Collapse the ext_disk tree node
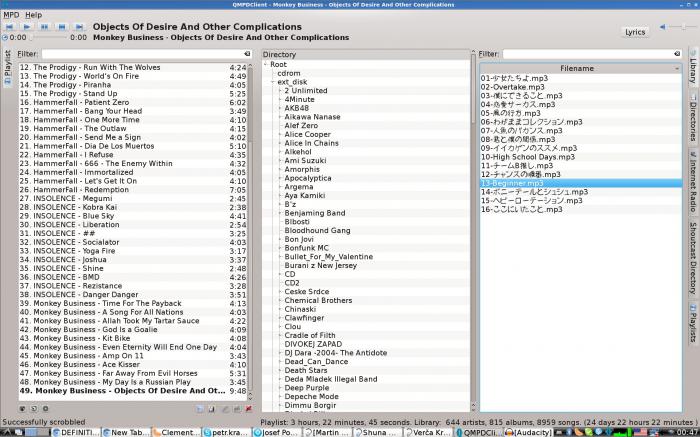Image resolution: width=700 pixels, height=437 pixels. pyautogui.click(x=273, y=82)
